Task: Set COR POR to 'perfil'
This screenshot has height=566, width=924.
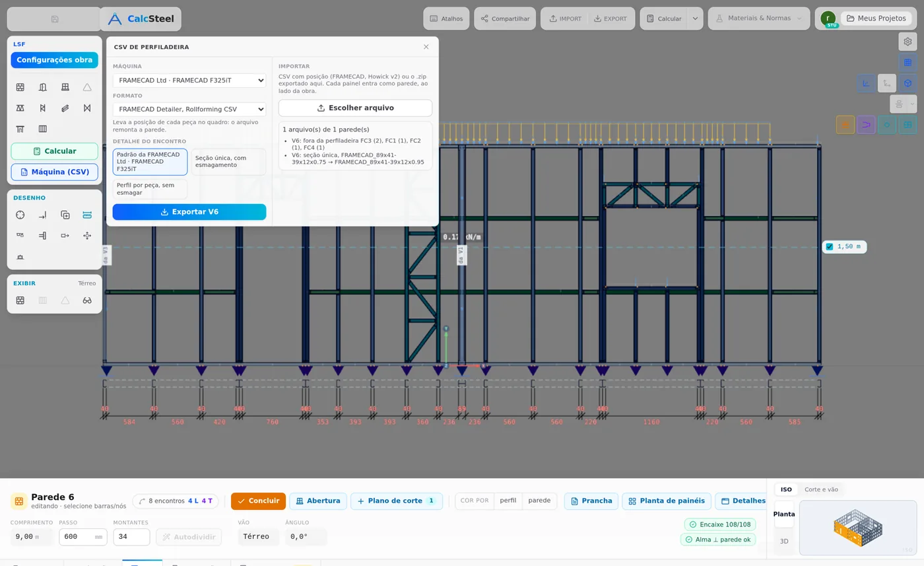Action: click(508, 501)
